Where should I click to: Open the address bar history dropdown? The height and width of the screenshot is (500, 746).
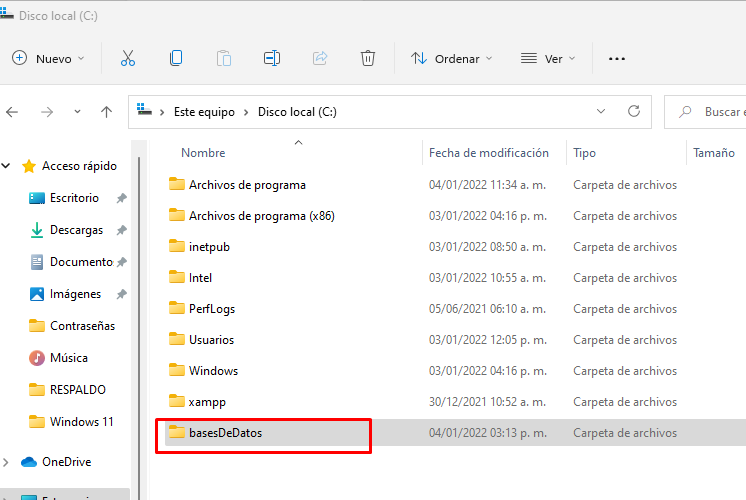tap(601, 112)
